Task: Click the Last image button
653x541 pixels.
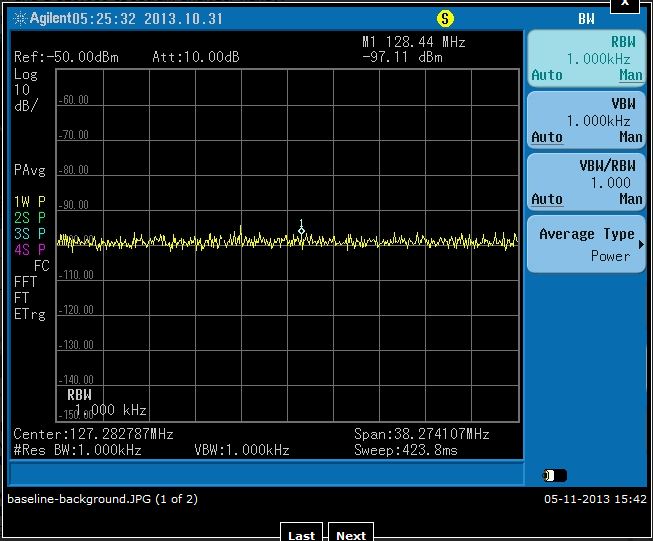Action: coord(302,533)
